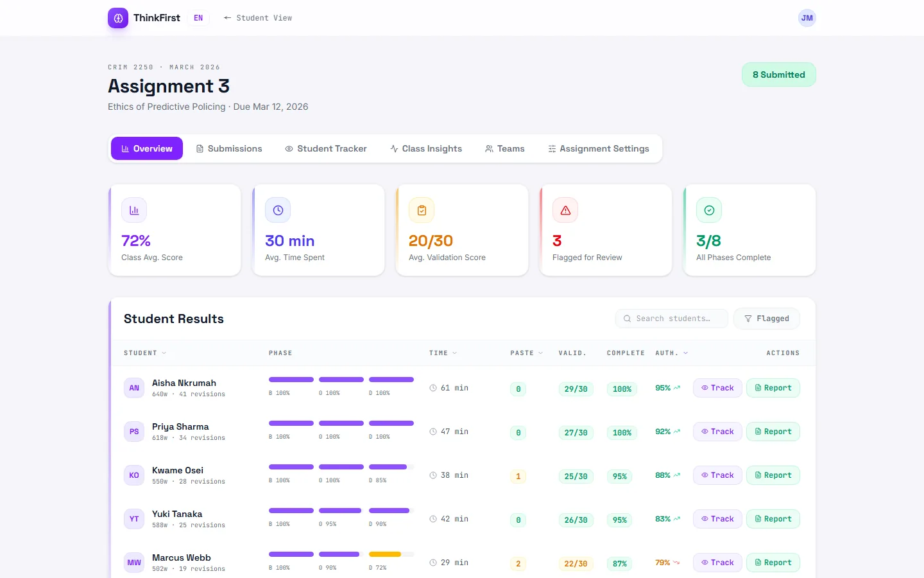Click the clock icon in Avg. Time Spent card
Screen dimensions: 924x578
click(278, 210)
